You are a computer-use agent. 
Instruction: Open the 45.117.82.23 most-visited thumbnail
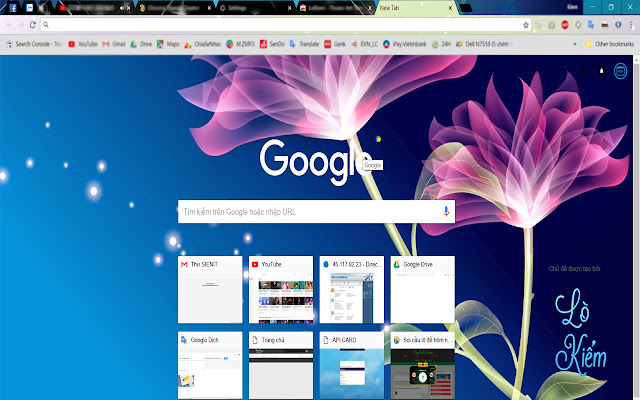click(x=352, y=289)
